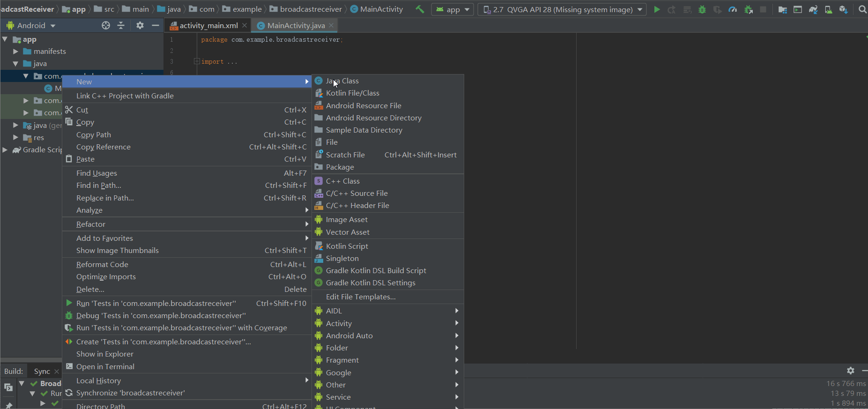Expand the folded import block
This screenshot has width=868, height=409.
(197, 61)
